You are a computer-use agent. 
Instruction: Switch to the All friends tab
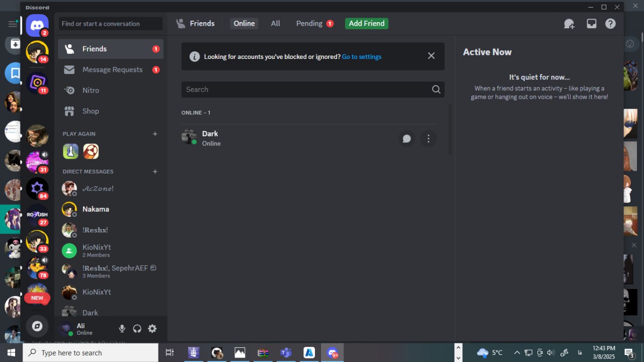(275, 24)
